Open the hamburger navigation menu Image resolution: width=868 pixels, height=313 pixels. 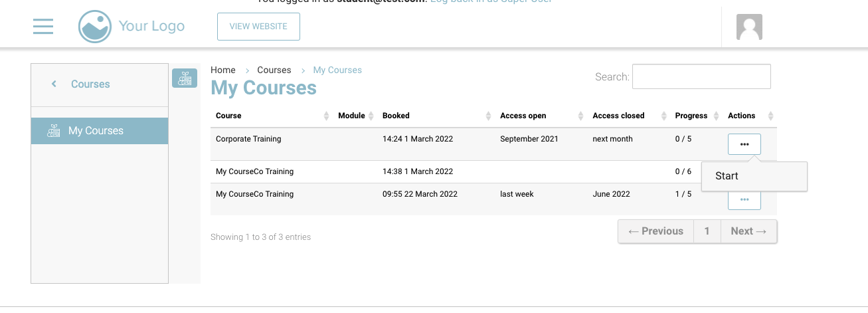(43, 27)
